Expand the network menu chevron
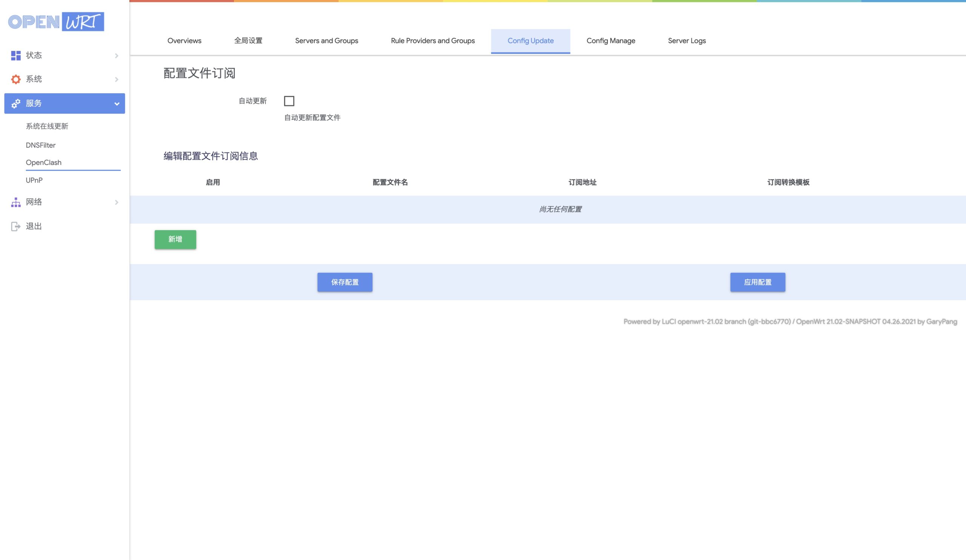 (x=117, y=202)
